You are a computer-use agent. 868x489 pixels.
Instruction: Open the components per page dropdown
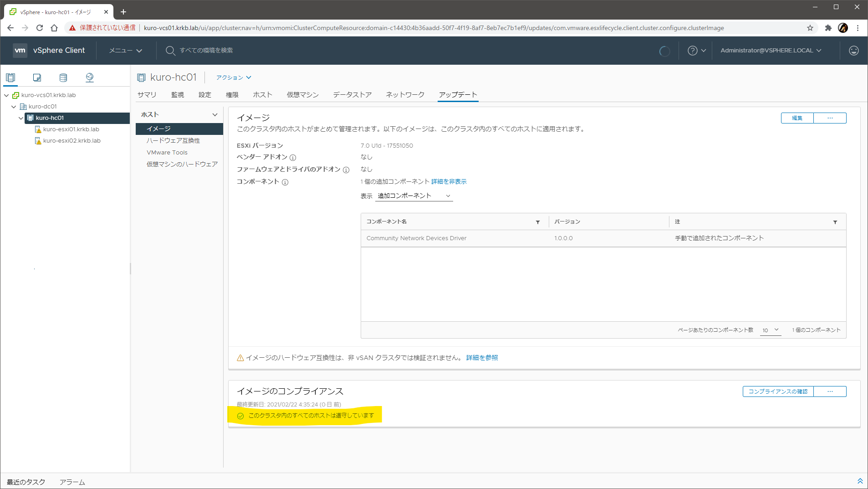point(771,330)
